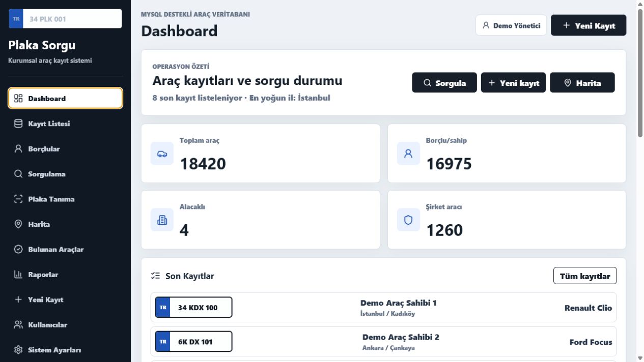Screen dimensions: 644x362
Task: Click the Kayıt Listesi database icon
Action: click(18, 124)
